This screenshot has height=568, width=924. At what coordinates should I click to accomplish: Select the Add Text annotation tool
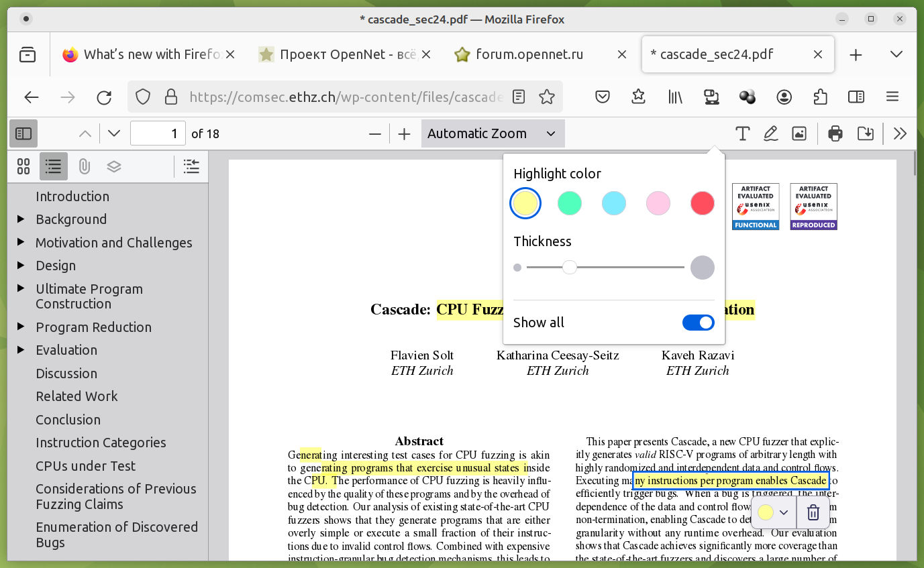[x=742, y=133]
